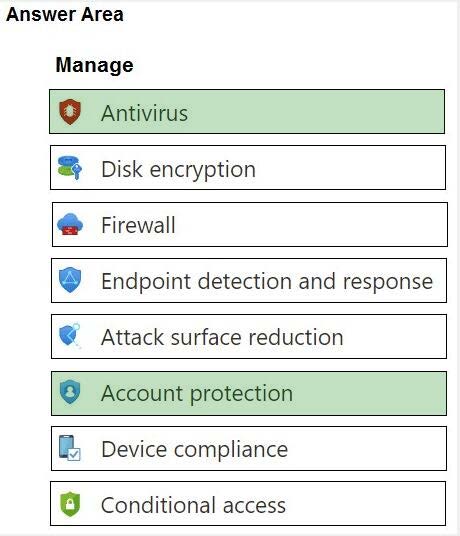This screenshot has width=460, height=536.
Task: Open Disk encryption policies
Action: (248, 168)
